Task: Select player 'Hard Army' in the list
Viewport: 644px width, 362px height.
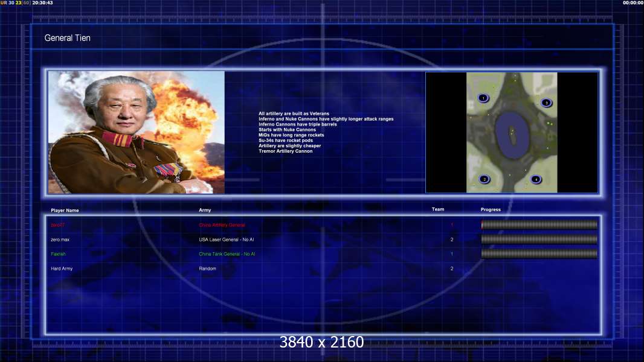Action: pyautogui.click(x=62, y=268)
